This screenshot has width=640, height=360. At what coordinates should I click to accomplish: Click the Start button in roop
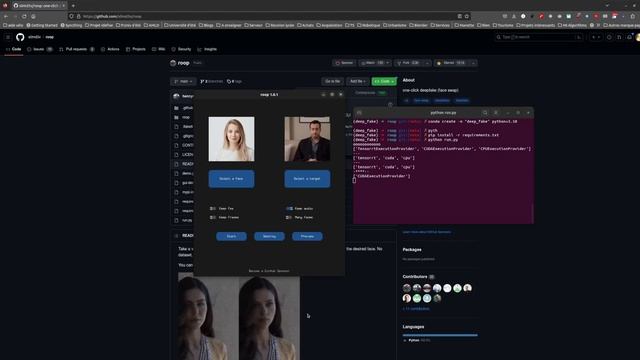click(231, 236)
